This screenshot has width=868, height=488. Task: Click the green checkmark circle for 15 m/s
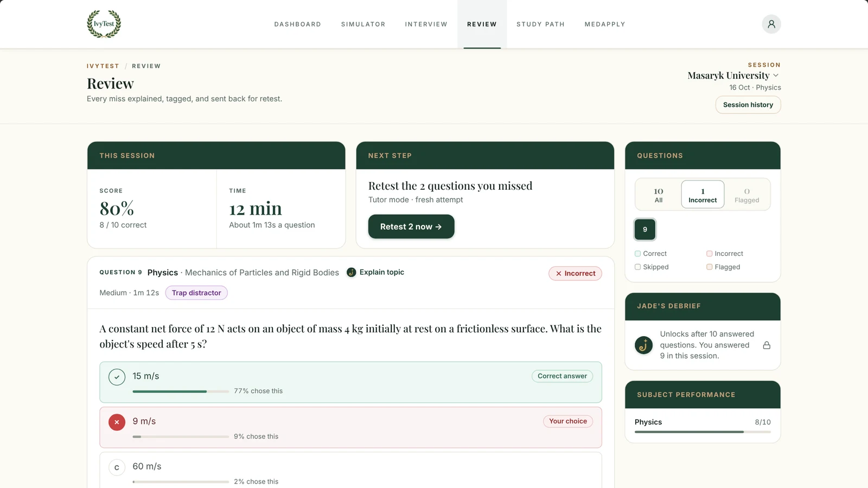point(117,377)
